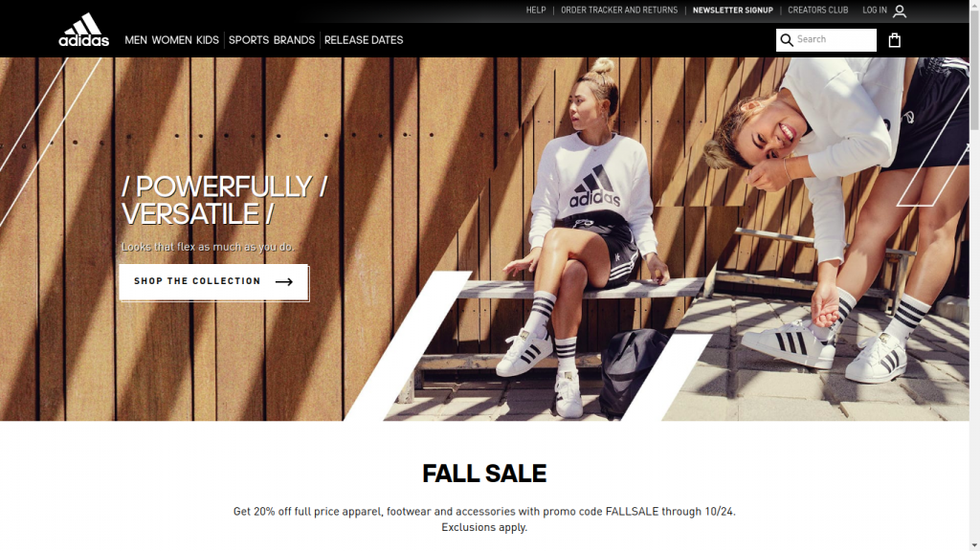Click the HELP link
The image size is (980, 551).
pyautogui.click(x=536, y=10)
